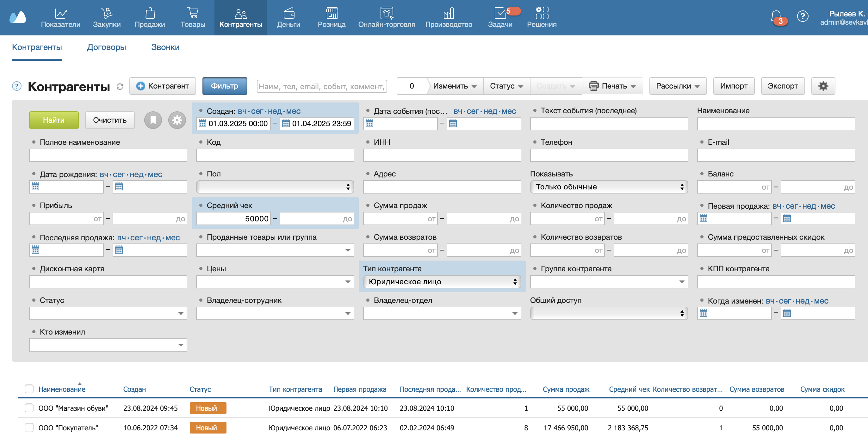Open the Решения apps icon

point(542,13)
